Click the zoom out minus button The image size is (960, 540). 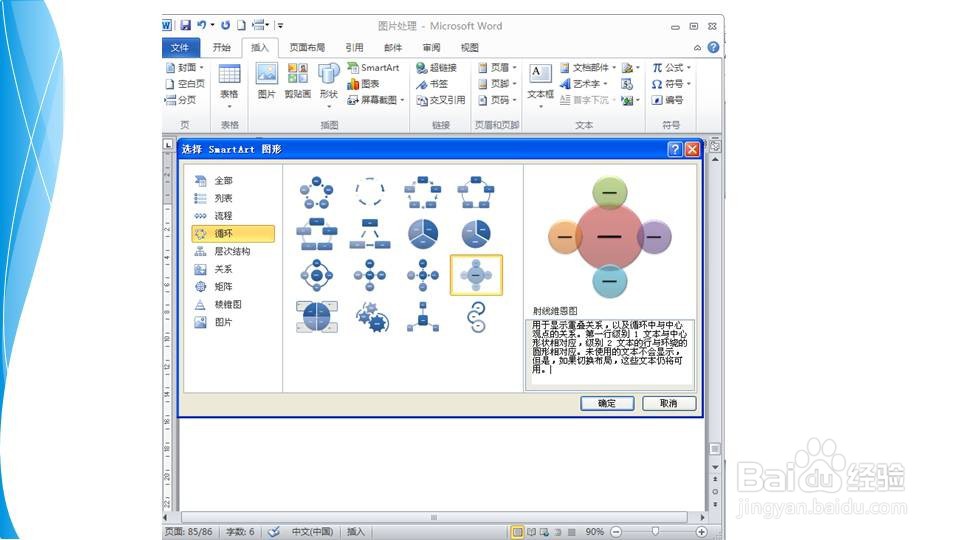(617, 532)
